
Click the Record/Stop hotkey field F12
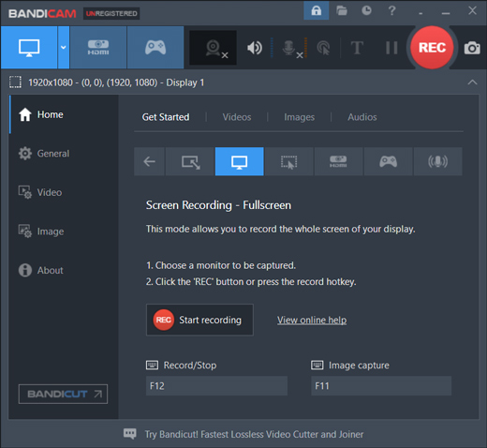tap(216, 386)
